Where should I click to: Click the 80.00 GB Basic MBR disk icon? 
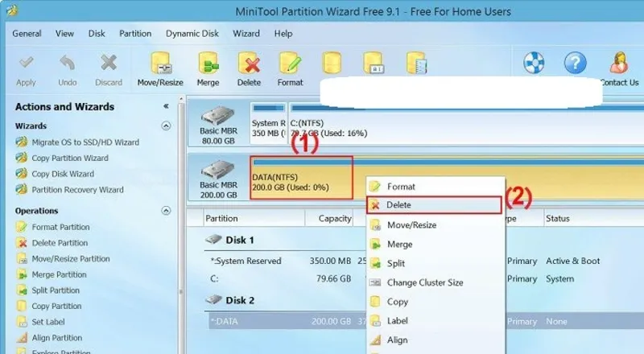click(x=217, y=116)
